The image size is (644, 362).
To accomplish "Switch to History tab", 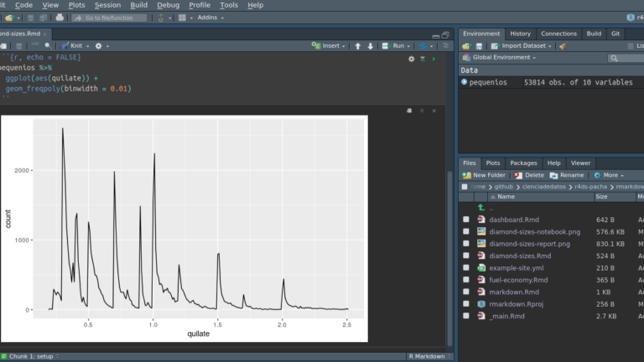I will (521, 34).
